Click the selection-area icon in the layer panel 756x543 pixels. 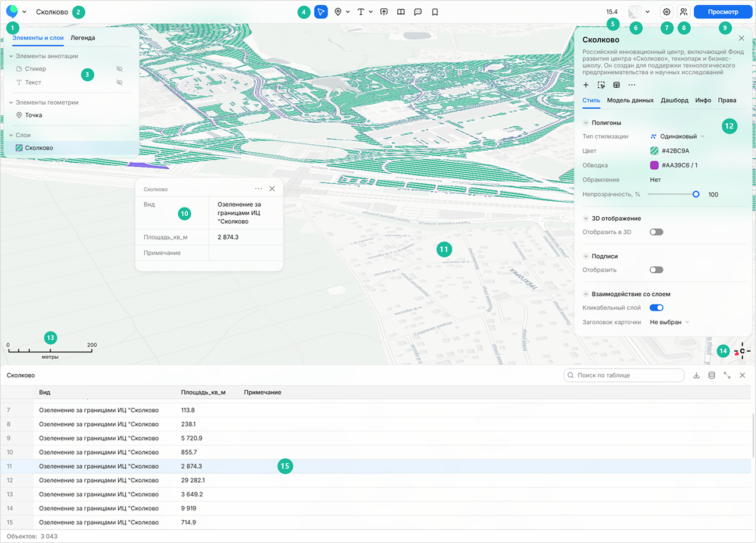[x=601, y=85]
